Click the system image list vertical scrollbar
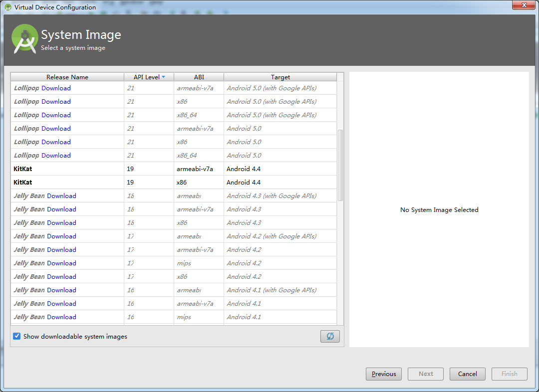Viewport: 539px width, 392px height. coord(340,165)
